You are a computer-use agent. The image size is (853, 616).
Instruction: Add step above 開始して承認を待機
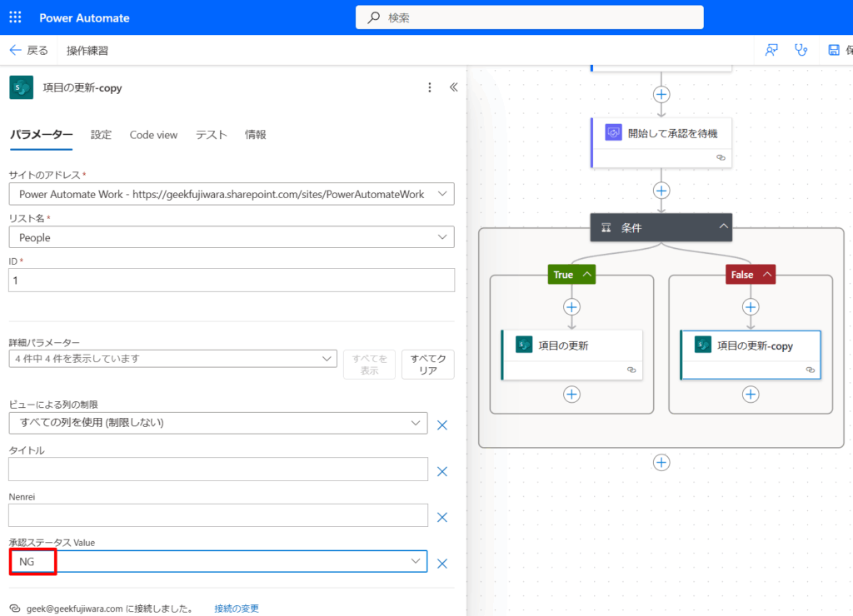[661, 95]
